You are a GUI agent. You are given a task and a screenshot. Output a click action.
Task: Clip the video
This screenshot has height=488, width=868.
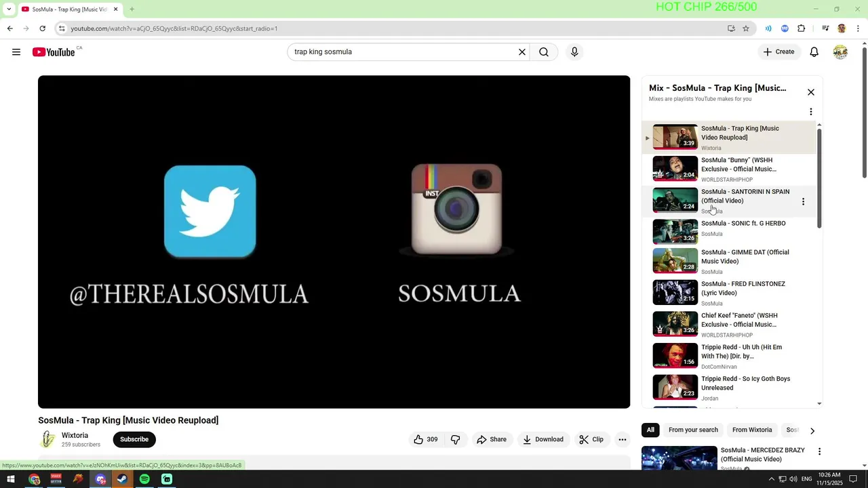[x=591, y=439]
